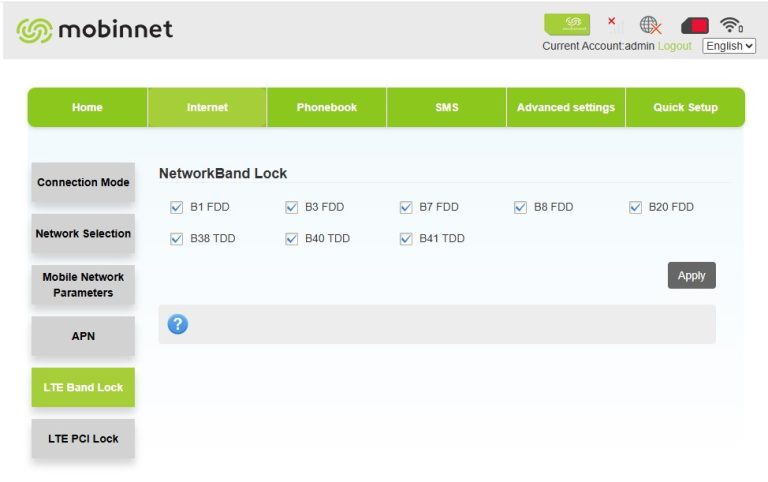Uncheck the B1 FDD band checkbox
This screenshot has width=768, height=482.
point(177,208)
